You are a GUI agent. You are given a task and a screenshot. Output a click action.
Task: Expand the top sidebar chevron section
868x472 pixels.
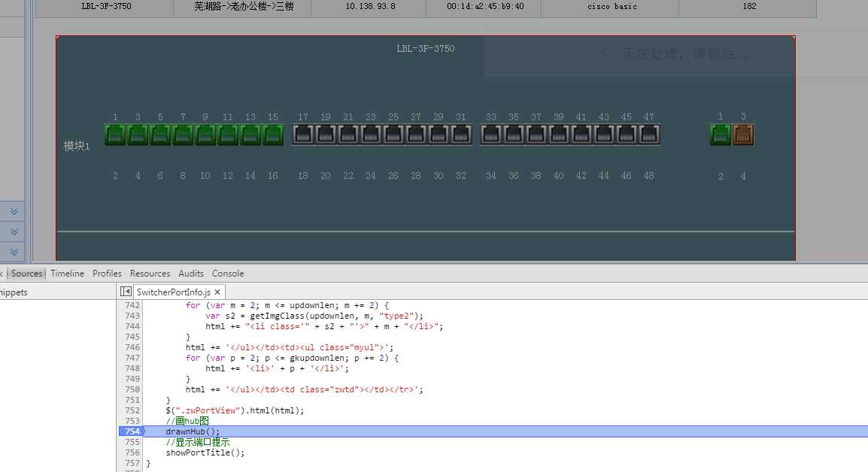tap(14, 212)
